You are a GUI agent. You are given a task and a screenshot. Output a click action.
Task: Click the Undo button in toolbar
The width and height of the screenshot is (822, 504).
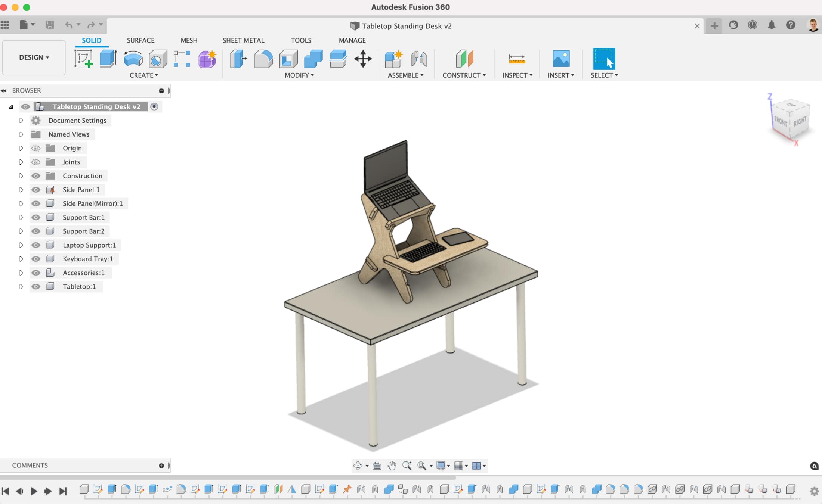point(68,25)
